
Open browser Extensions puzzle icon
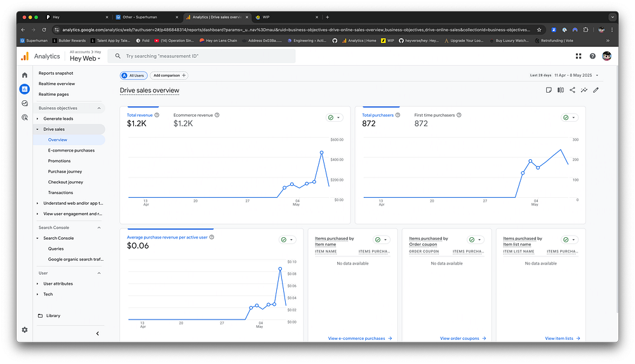[585, 30]
